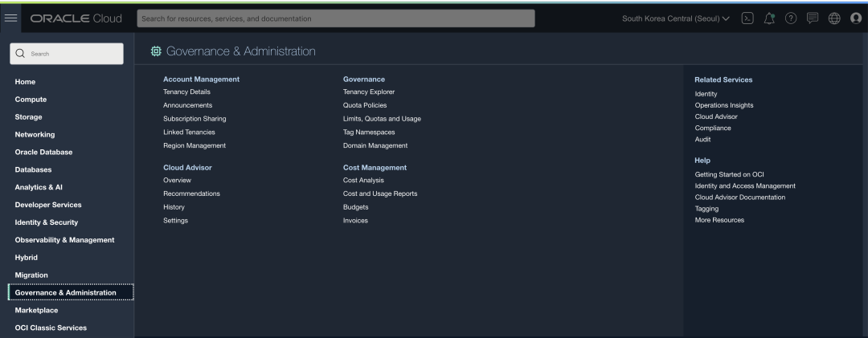Select Governance & Administration in the navigation menu
Image resolution: width=868 pixels, height=338 pixels.
point(71,292)
